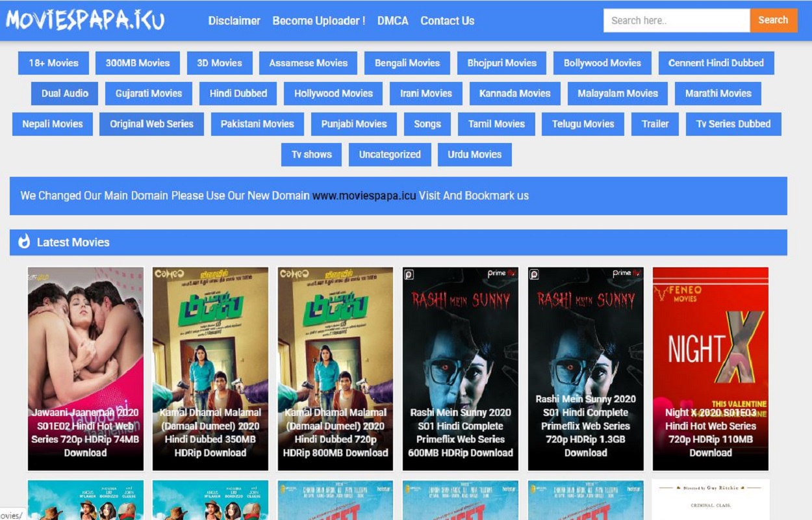Screen dimensions: 812x520
Task: Go to Become Uploader page
Action: [318, 21]
